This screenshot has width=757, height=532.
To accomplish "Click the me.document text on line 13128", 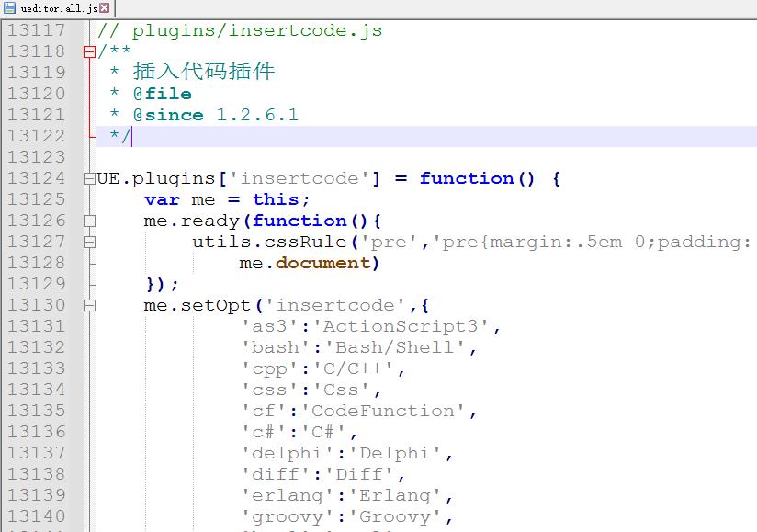I will click(309, 263).
